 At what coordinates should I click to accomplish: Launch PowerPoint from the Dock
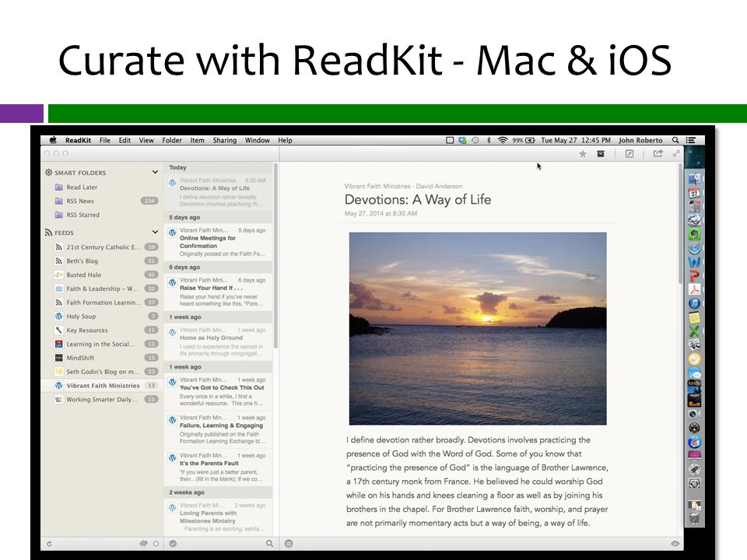[x=694, y=275]
